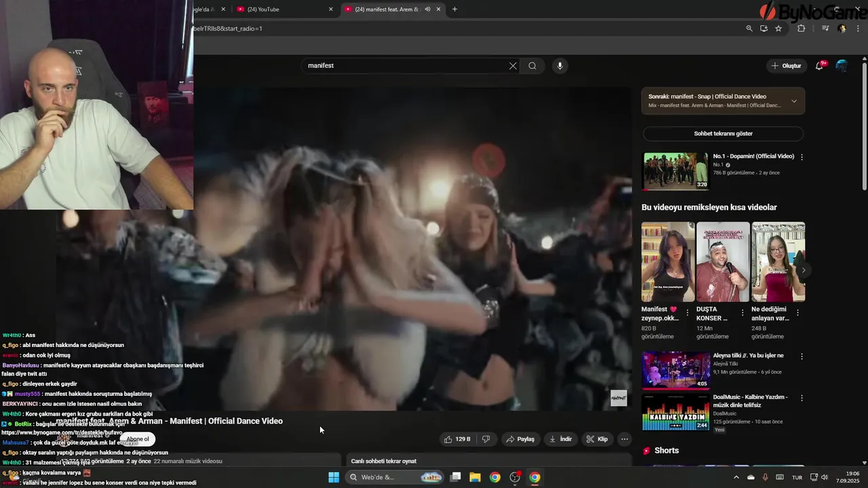
Task: Click 'Canlı sohbeti tekrar oynat' text
Action: coord(384,461)
